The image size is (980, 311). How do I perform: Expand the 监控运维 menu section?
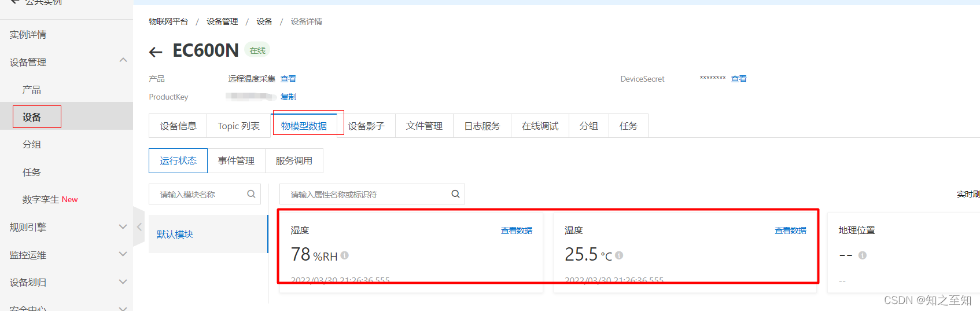(123, 254)
